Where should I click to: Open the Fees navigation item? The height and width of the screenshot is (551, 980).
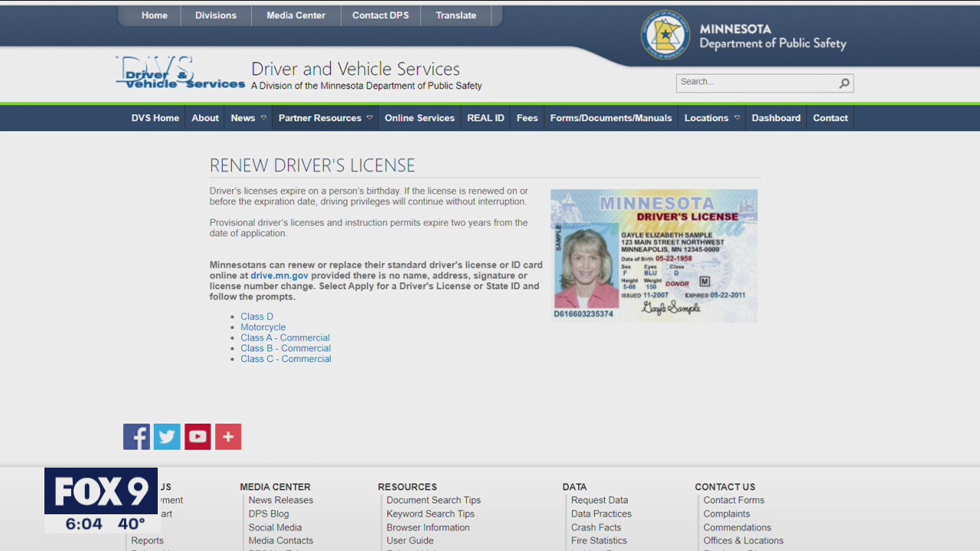pyautogui.click(x=528, y=118)
